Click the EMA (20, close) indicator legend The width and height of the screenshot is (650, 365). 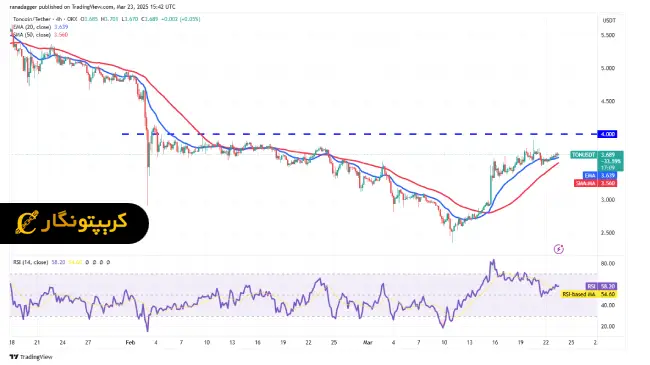point(40,27)
